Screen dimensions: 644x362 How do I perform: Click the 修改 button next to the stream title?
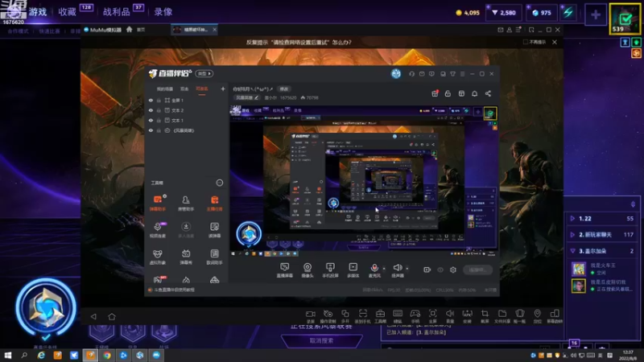tap(284, 88)
